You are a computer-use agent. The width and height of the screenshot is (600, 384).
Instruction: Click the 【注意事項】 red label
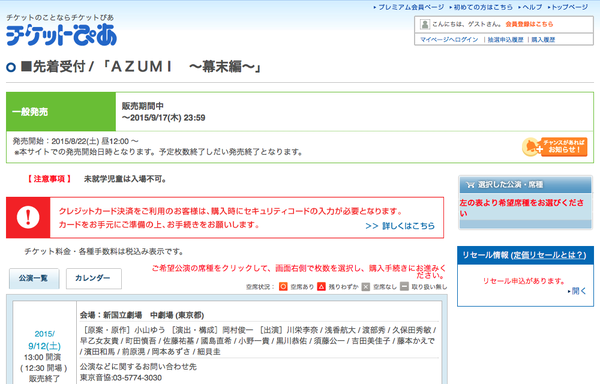tap(49, 179)
